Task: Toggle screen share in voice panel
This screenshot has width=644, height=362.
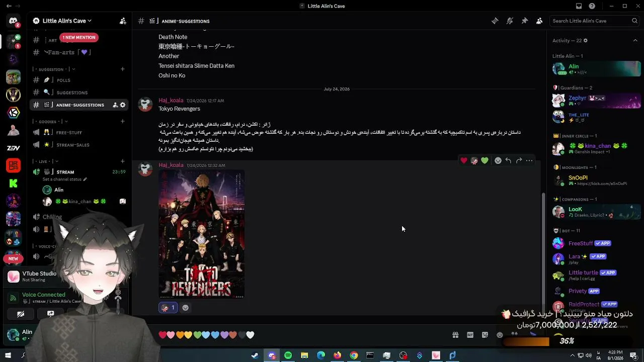Action: click(x=51, y=314)
